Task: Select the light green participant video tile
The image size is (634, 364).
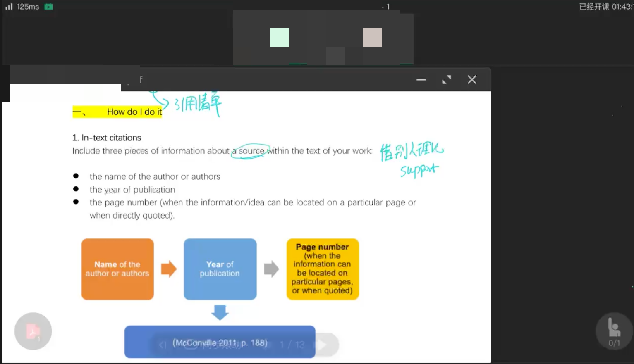Action: (x=279, y=37)
